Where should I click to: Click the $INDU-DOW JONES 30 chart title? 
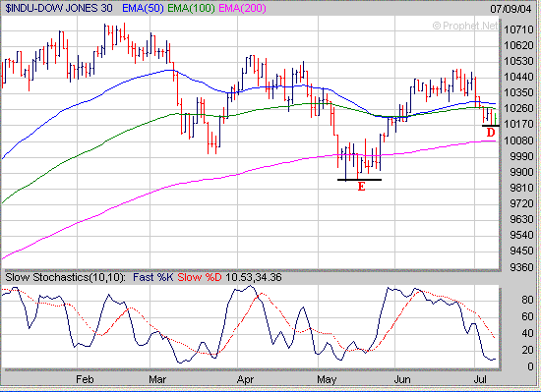[x=59, y=8]
